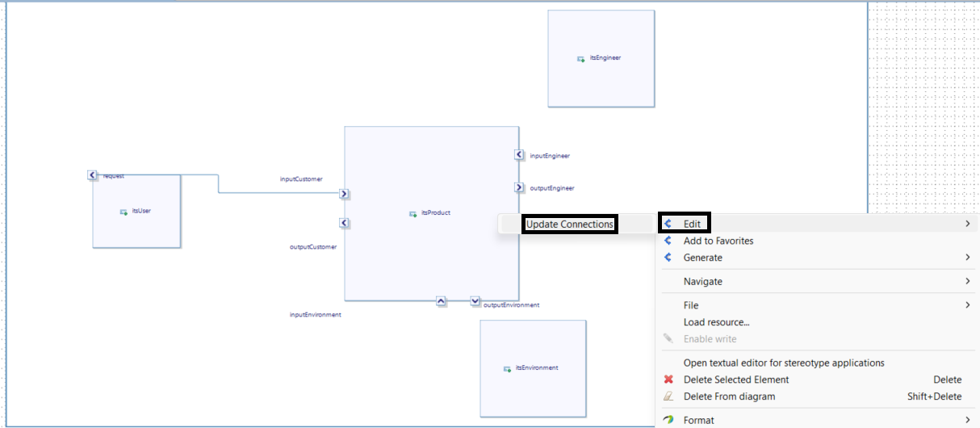Expand the arrow beside File

(x=967, y=305)
